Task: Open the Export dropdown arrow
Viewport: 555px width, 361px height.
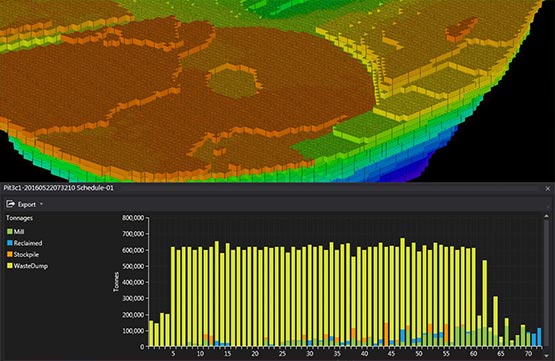Action: tap(41, 204)
